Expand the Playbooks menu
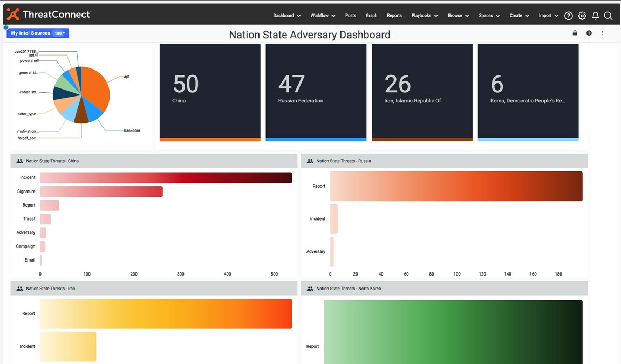This screenshot has height=364, width=621. (425, 16)
